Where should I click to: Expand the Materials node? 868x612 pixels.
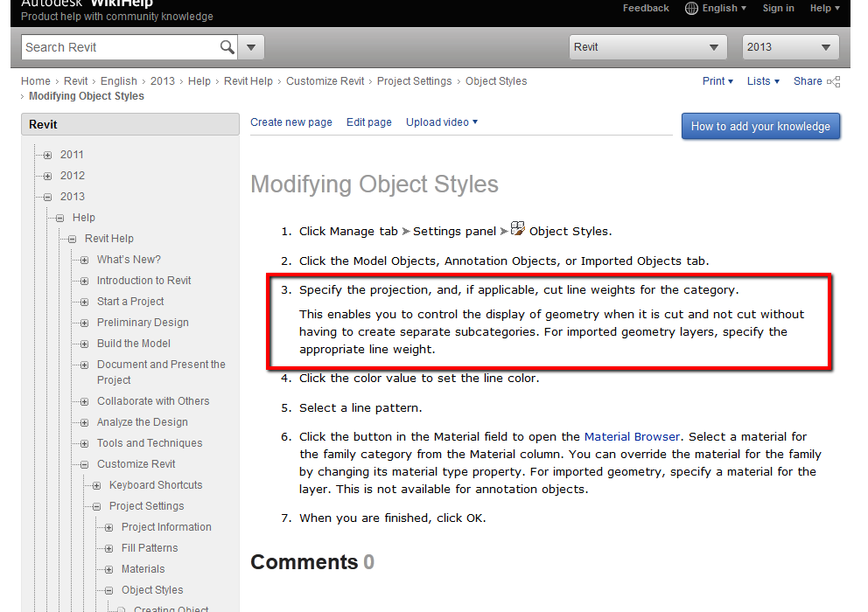pos(108,570)
